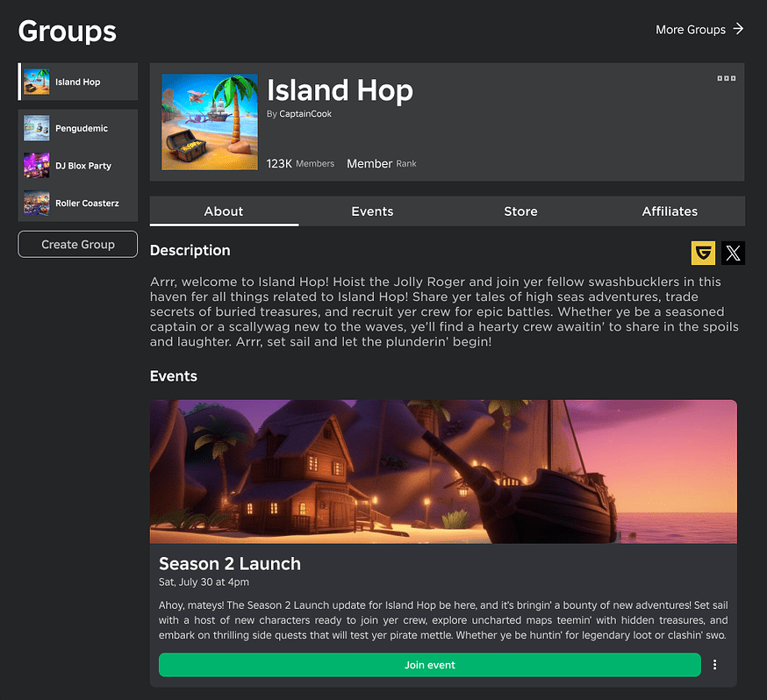Open the DJ Blox Party group icon
The height and width of the screenshot is (700, 767).
point(36,165)
